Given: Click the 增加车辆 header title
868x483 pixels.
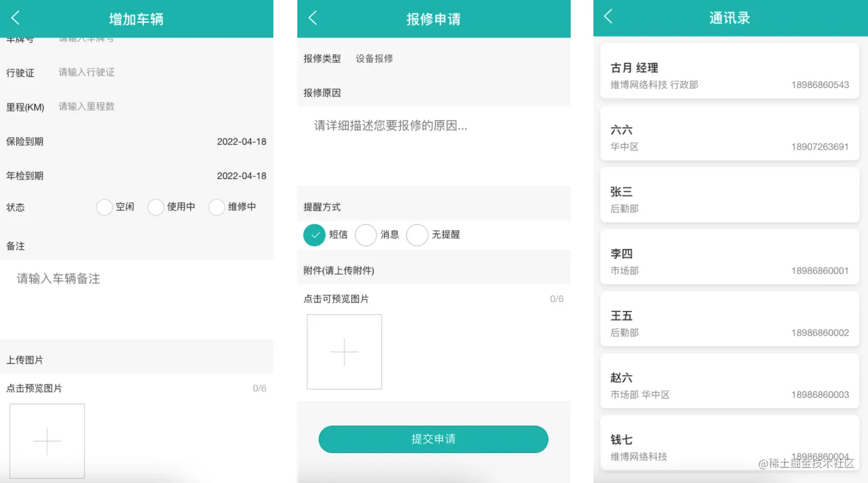Looking at the screenshot, I should (x=136, y=19).
